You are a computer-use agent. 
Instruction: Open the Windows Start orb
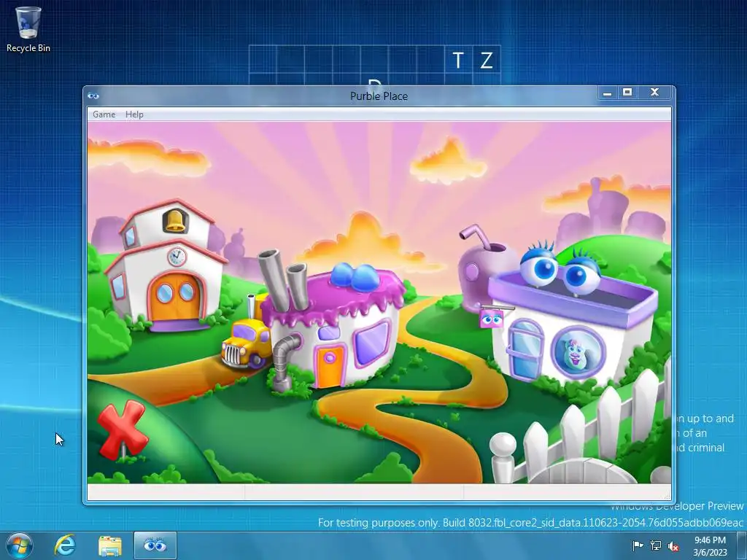tap(20, 545)
